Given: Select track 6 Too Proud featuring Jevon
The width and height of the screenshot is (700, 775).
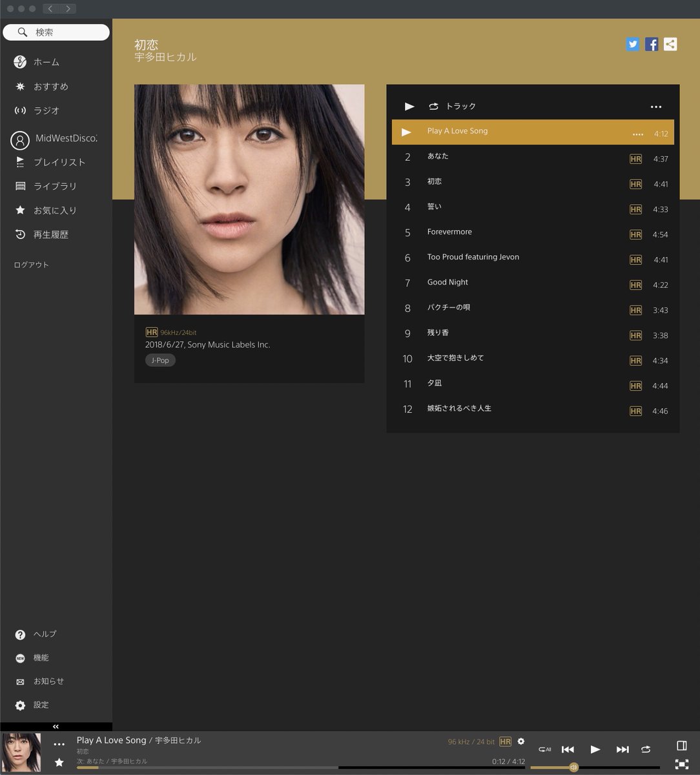Looking at the screenshot, I should click(533, 258).
